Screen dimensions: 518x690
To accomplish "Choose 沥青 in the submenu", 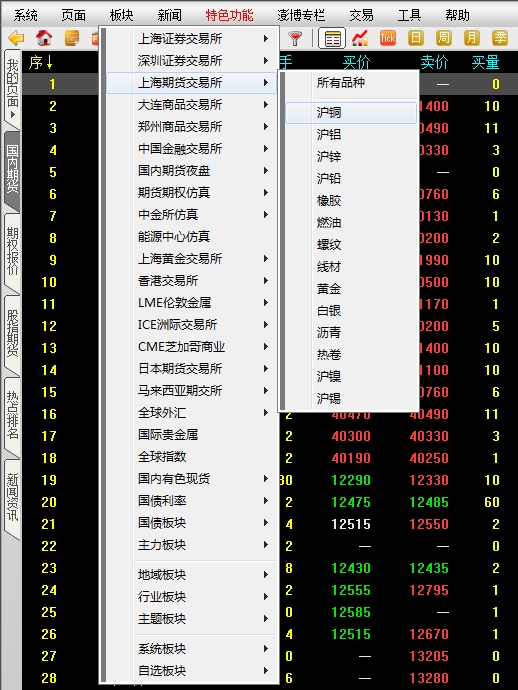I will point(351,333).
